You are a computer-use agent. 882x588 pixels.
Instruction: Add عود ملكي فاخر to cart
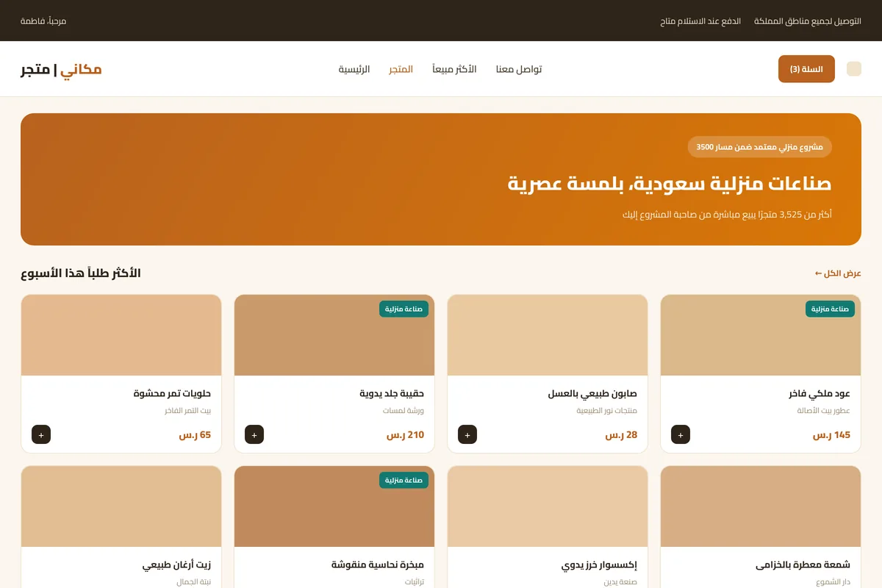(681, 434)
